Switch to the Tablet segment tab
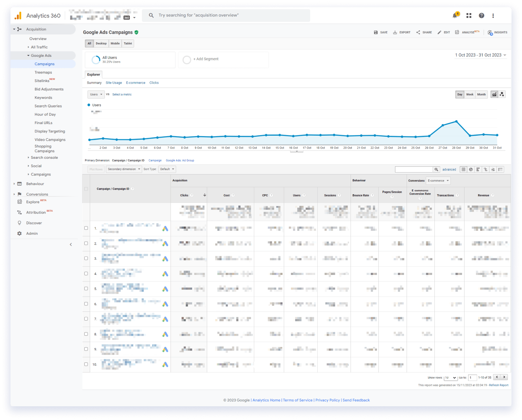The image size is (522, 420). click(128, 43)
